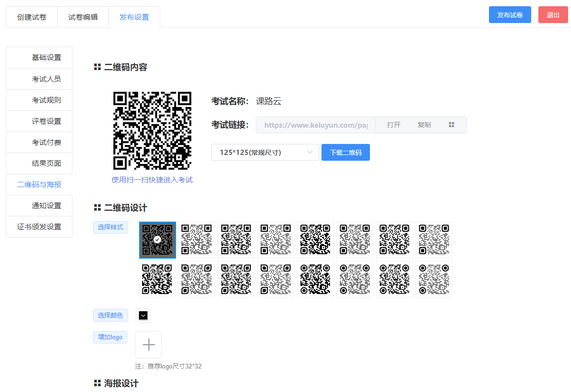Click the 选择颜色 label tag
Screen dimensions: 571x392
pyautogui.click(x=111, y=315)
